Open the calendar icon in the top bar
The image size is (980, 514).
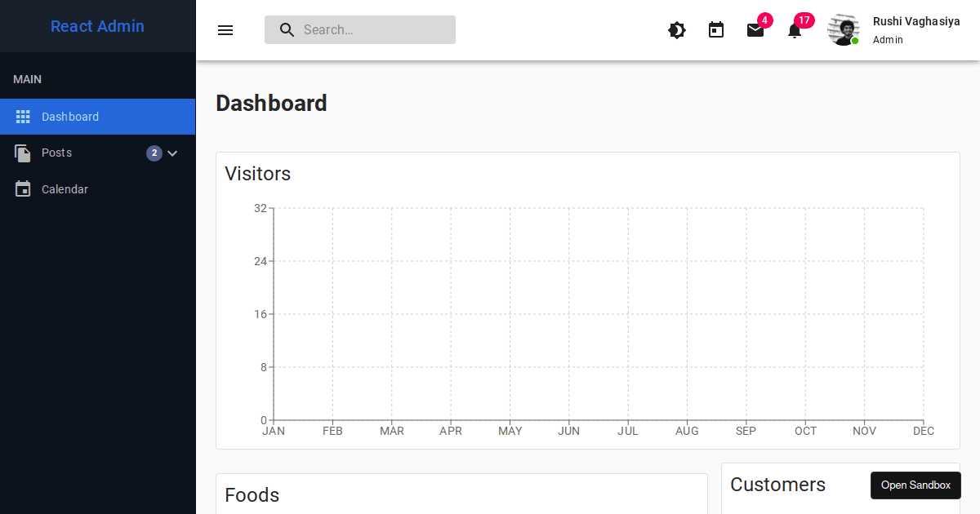coord(716,30)
